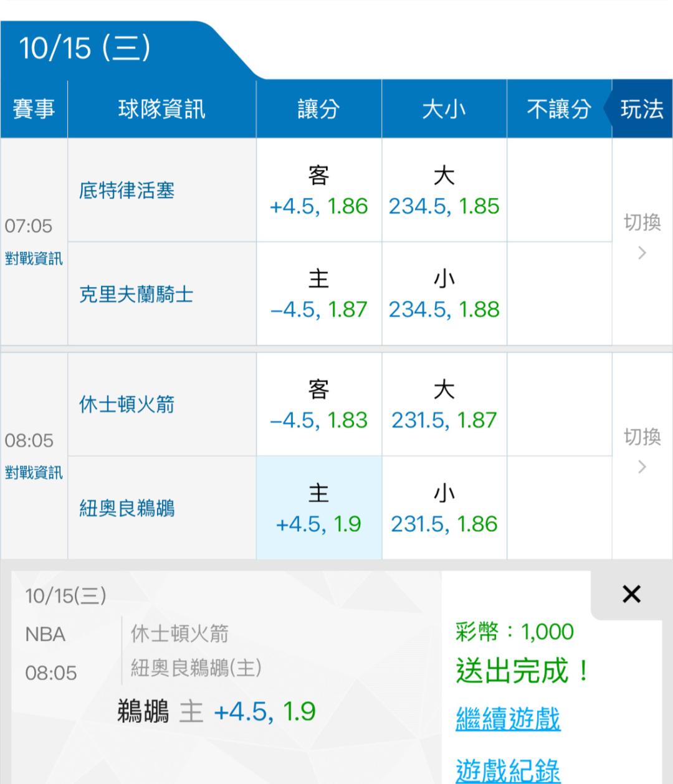Screen dimensions: 673x784
Task: Pick over 234.5 at 1.85 odds
Action: point(444,191)
